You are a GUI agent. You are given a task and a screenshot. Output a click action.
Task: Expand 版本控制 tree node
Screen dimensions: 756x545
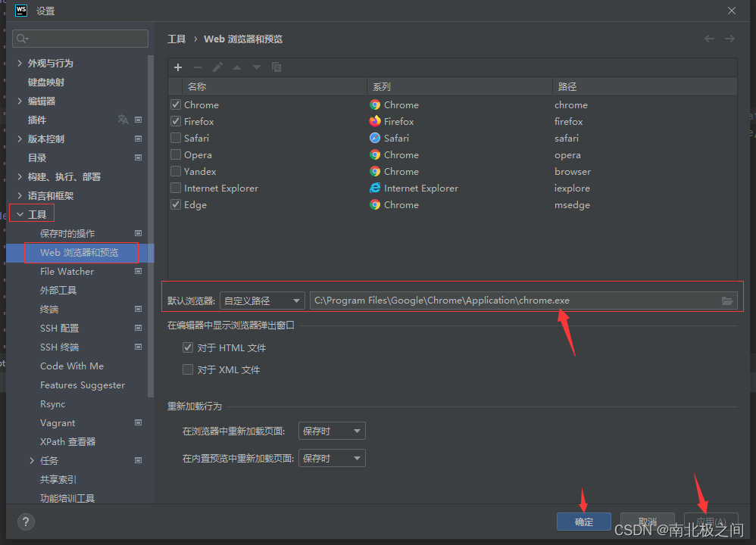point(20,139)
